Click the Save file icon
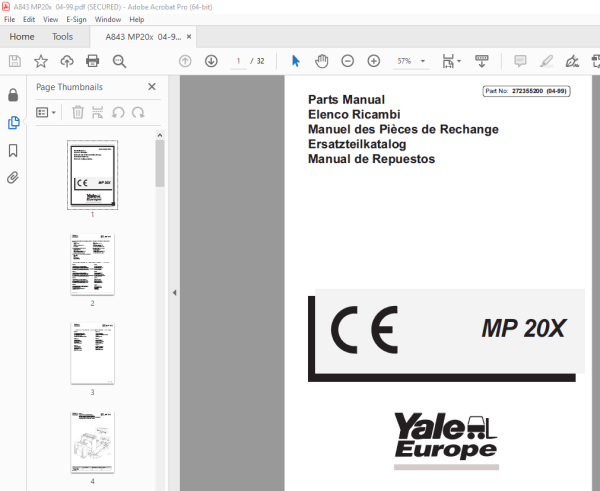600x491 pixels. coord(15,61)
